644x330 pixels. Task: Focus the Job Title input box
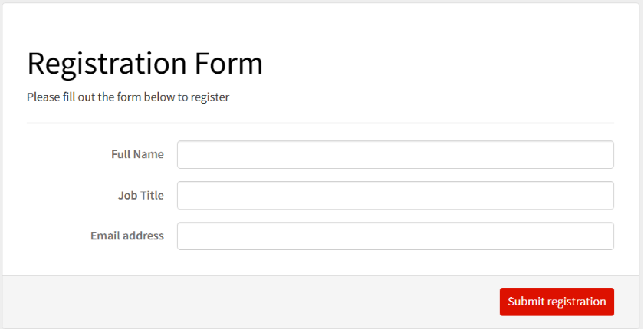(395, 195)
